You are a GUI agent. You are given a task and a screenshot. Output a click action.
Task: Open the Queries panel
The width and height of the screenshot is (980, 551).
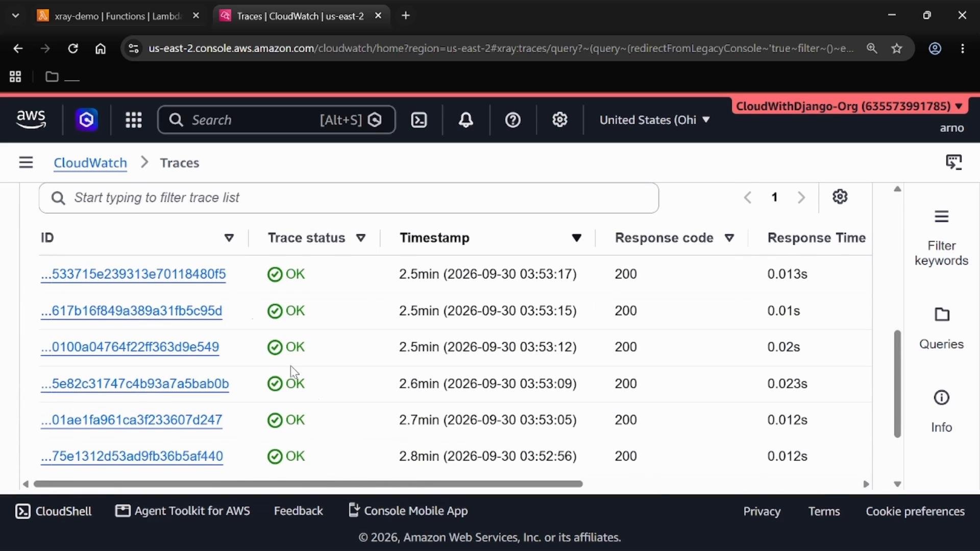click(941, 329)
